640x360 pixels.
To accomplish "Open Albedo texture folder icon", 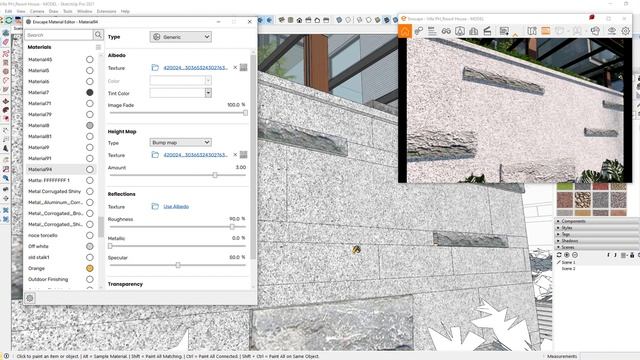I will click(155, 68).
